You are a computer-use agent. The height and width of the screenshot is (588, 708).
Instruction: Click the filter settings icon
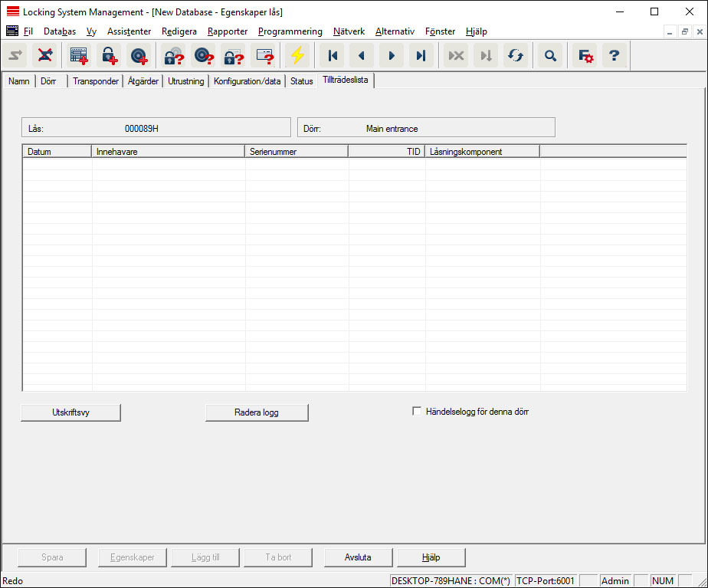coord(585,56)
